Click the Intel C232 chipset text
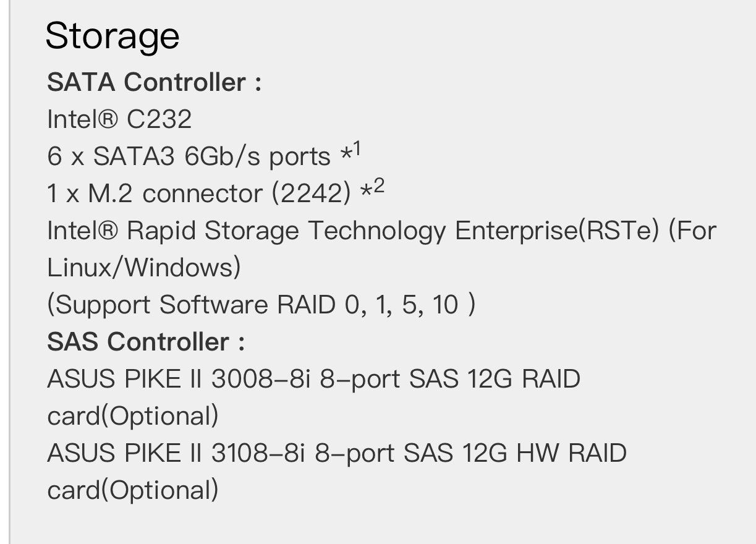756x544 pixels. [119, 119]
